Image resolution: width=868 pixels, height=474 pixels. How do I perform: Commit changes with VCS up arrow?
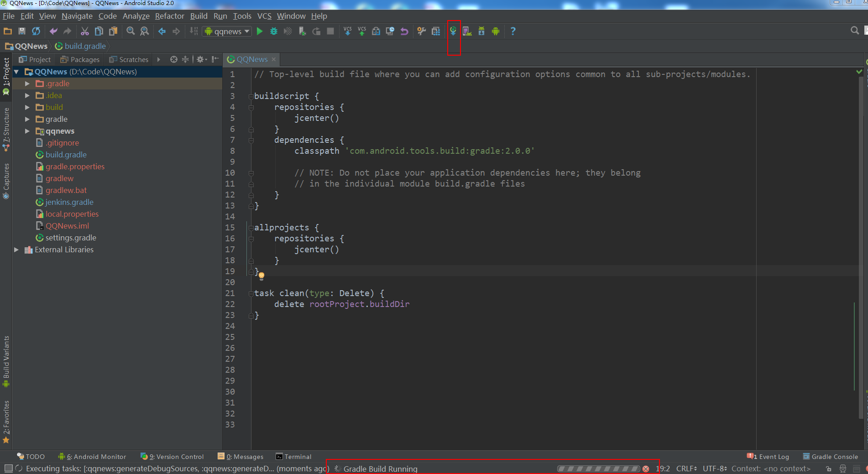(362, 31)
